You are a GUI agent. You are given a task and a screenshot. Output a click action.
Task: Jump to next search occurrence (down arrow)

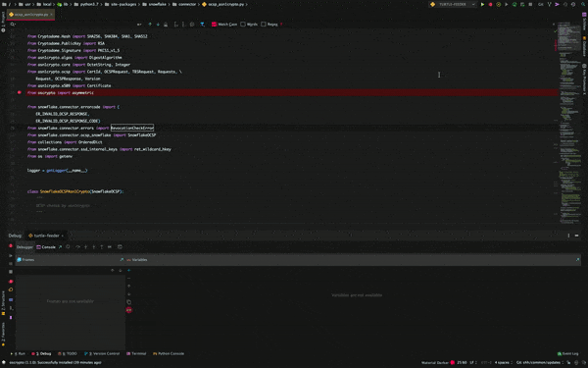[x=158, y=24]
